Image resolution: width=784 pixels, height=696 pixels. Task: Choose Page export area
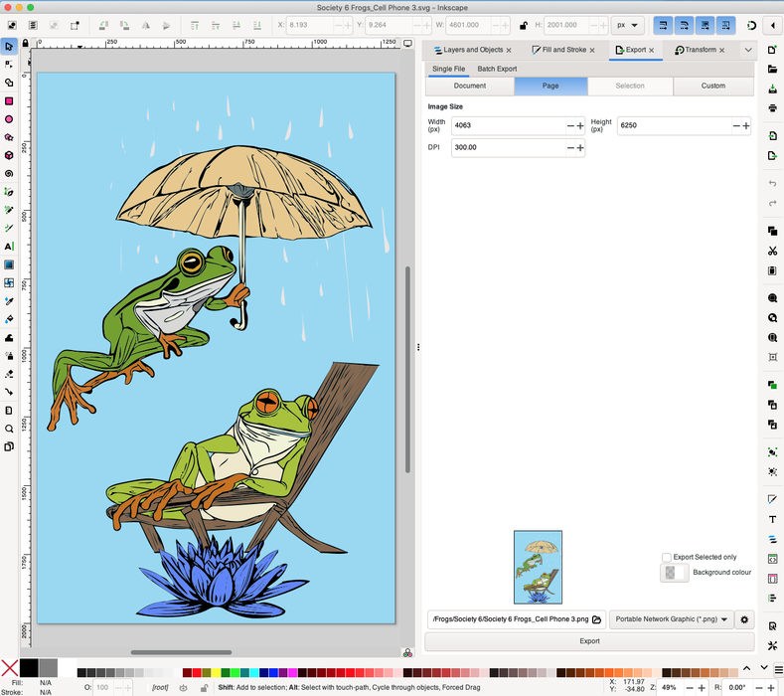point(550,87)
